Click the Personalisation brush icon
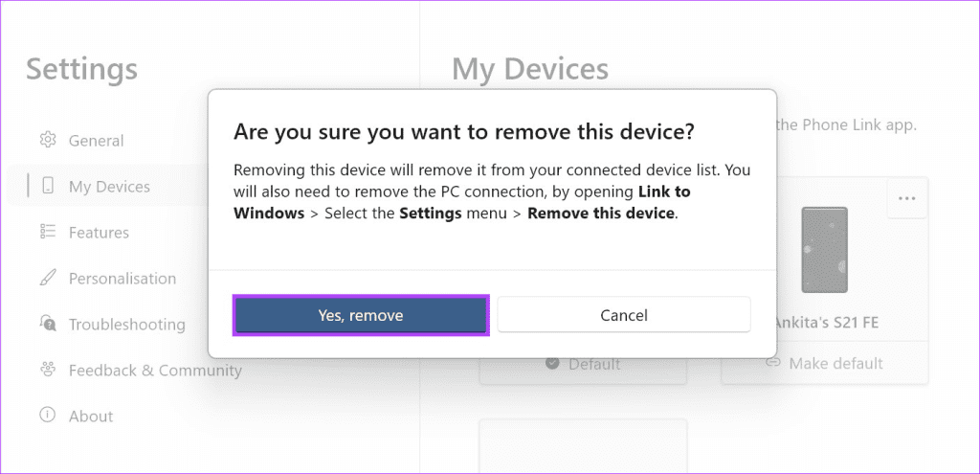Screen dimensions: 980x474 tap(48, 278)
